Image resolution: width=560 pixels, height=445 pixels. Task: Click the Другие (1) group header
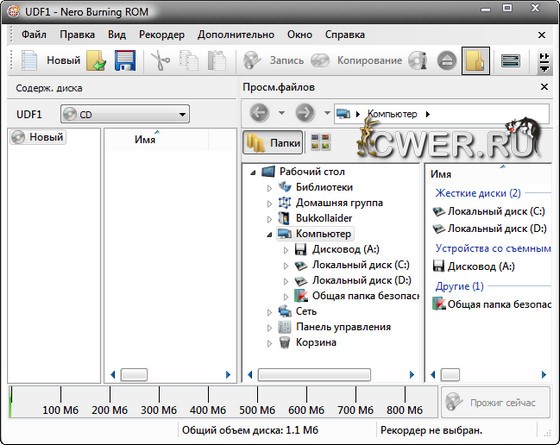click(459, 286)
